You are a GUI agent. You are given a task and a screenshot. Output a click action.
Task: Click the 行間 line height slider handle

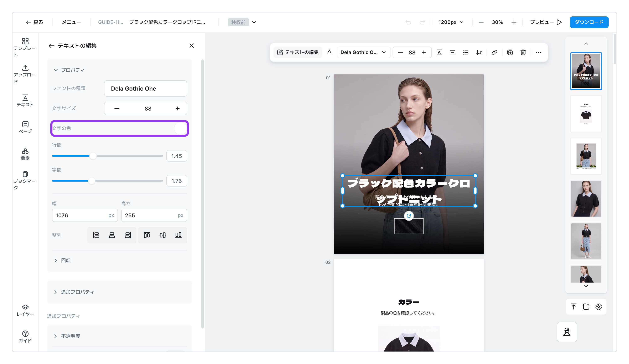tap(93, 156)
